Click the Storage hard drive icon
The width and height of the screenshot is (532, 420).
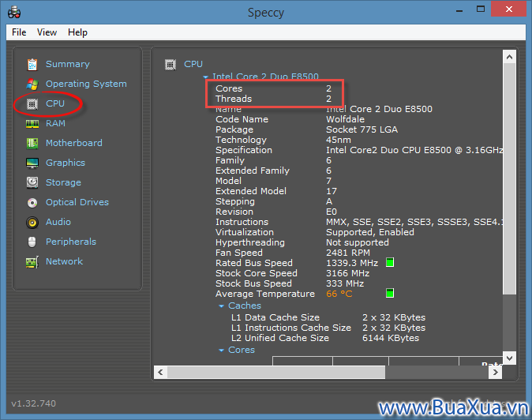pyautogui.click(x=32, y=182)
